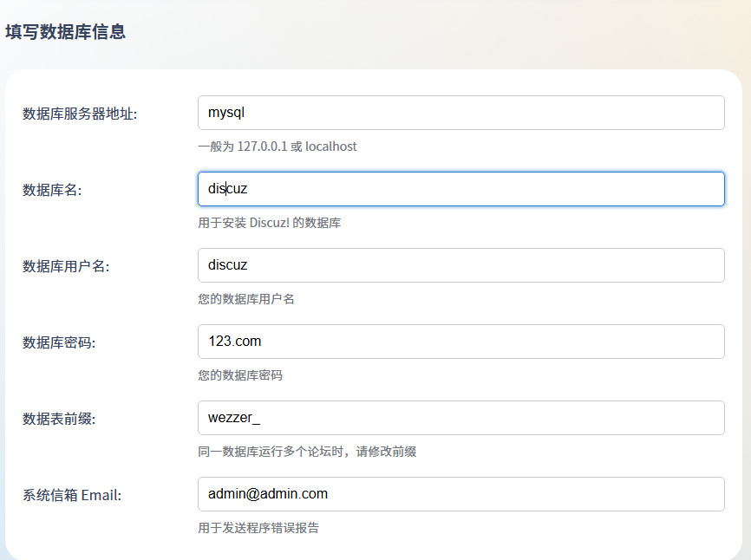Click hint text 您的数据库用户名

(x=246, y=299)
